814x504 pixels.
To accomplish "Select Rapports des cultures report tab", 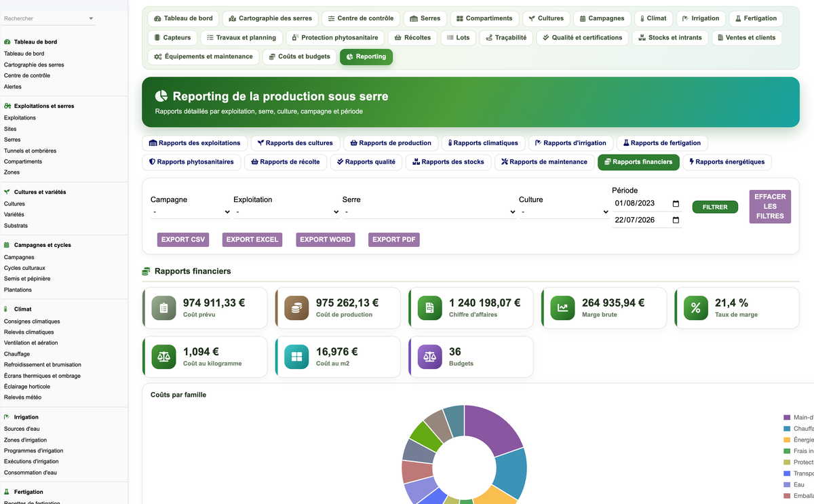I will click(x=295, y=143).
